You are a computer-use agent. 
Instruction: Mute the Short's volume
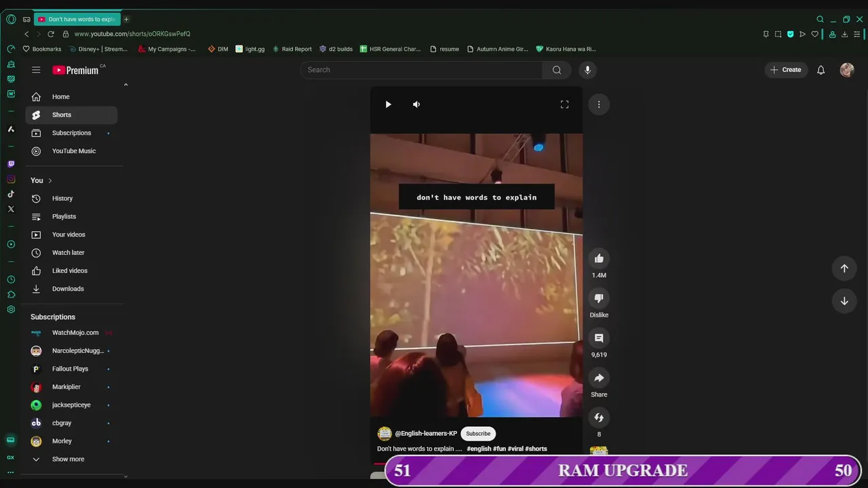[416, 104]
